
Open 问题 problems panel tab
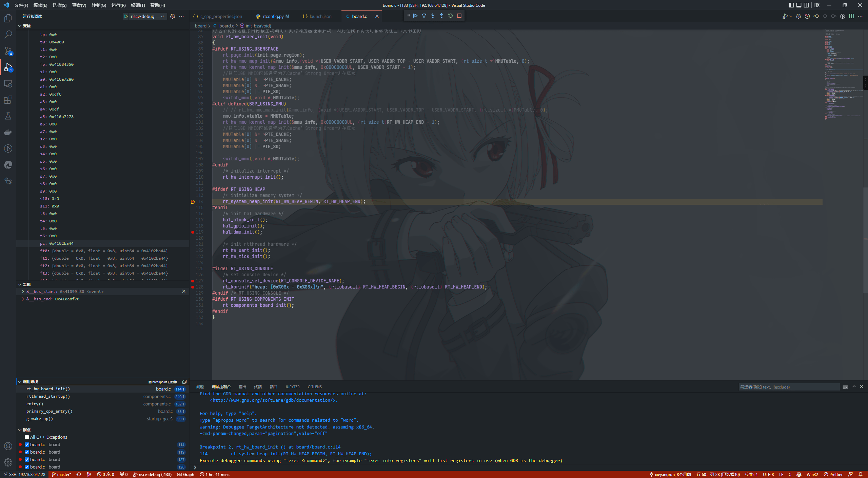(x=200, y=387)
